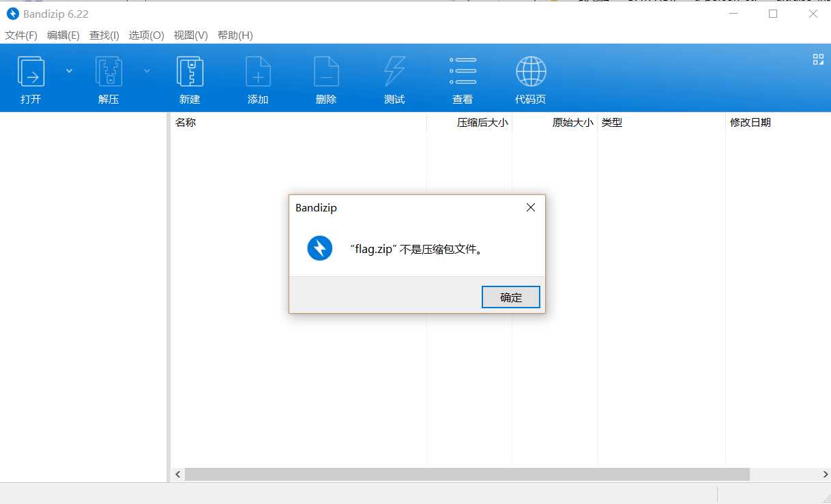The image size is (831, 504).
Task: Open the 查找(I) menu
Action: point(104,35)
